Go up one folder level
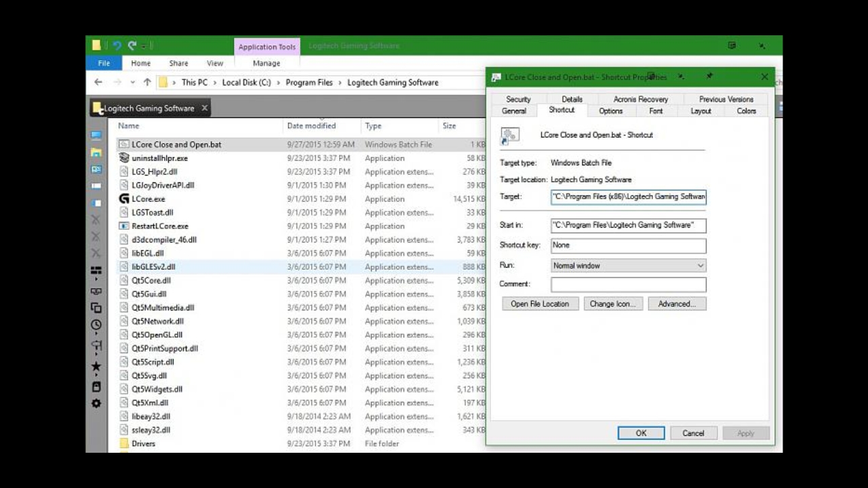Image resolution: width=868 pixels, height=488 pixels. [147, 82]
